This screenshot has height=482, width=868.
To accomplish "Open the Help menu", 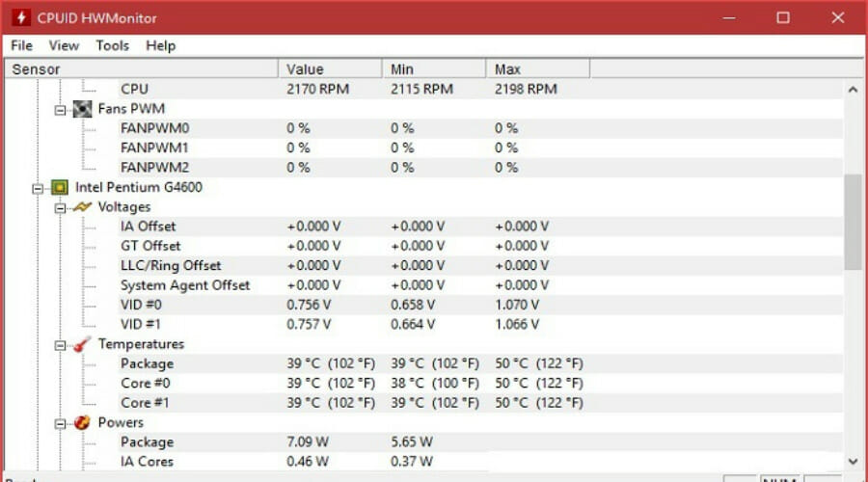I will tap(160, 45).
